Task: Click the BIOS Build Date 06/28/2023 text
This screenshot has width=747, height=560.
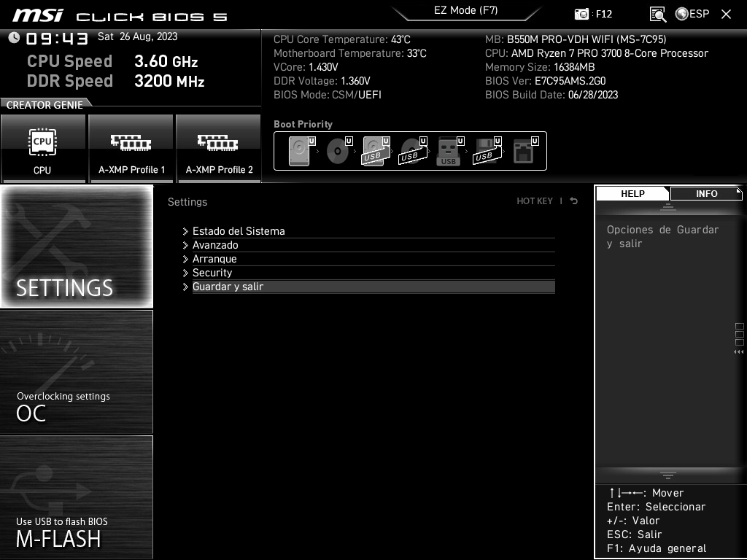Action: pyautogui.click(x=551, y=95)
